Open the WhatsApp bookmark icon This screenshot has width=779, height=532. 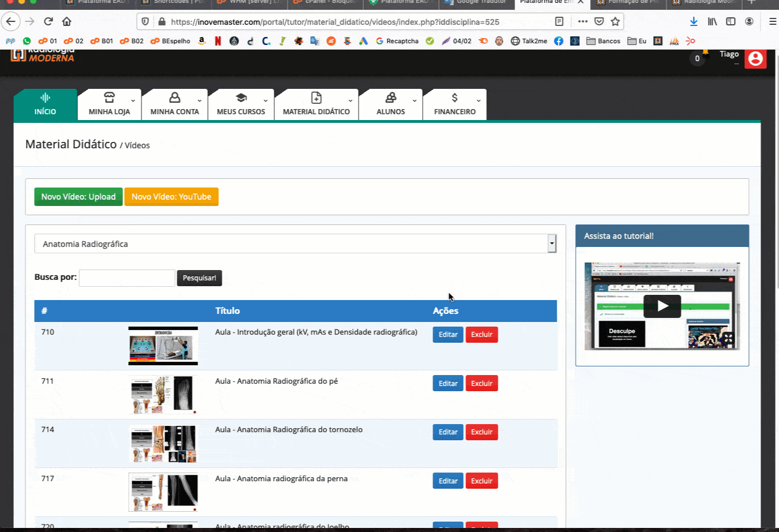pos(27,41)
